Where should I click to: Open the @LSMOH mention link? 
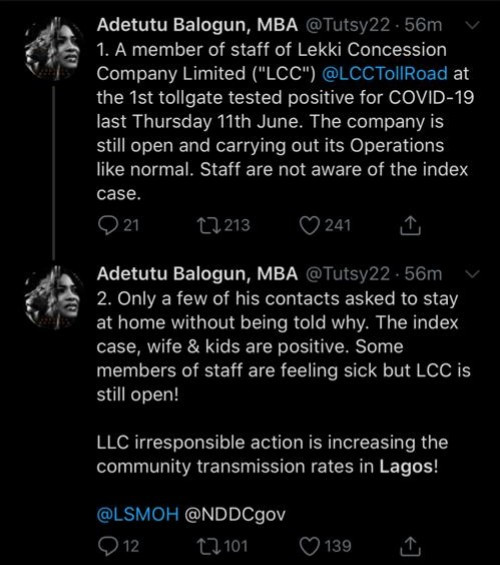tap(138, 514)
